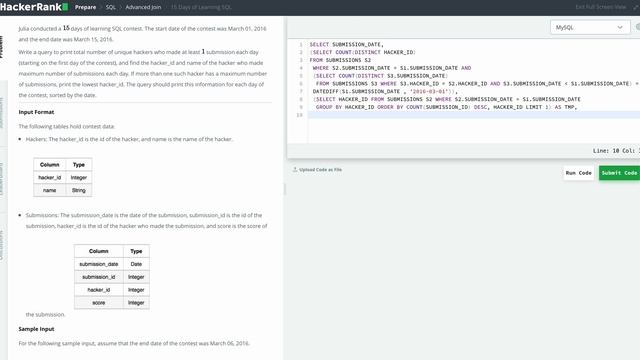
Task: Click the 'Date' type cell in the Submissions table
Action: point(136,264)
